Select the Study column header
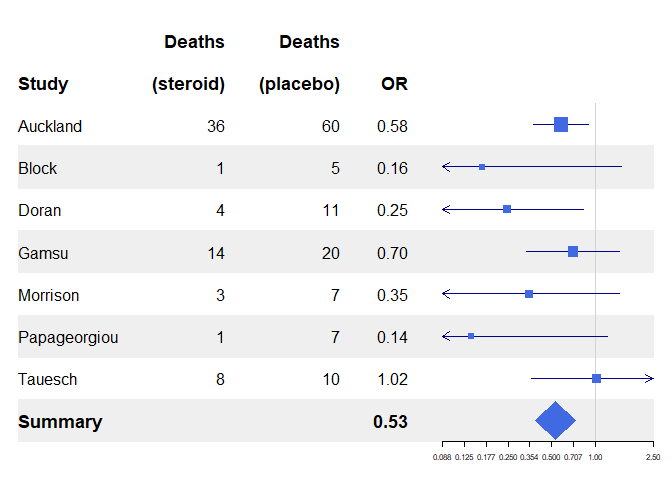The height and width of the screenshot is (480, 672). pos(43,84)
